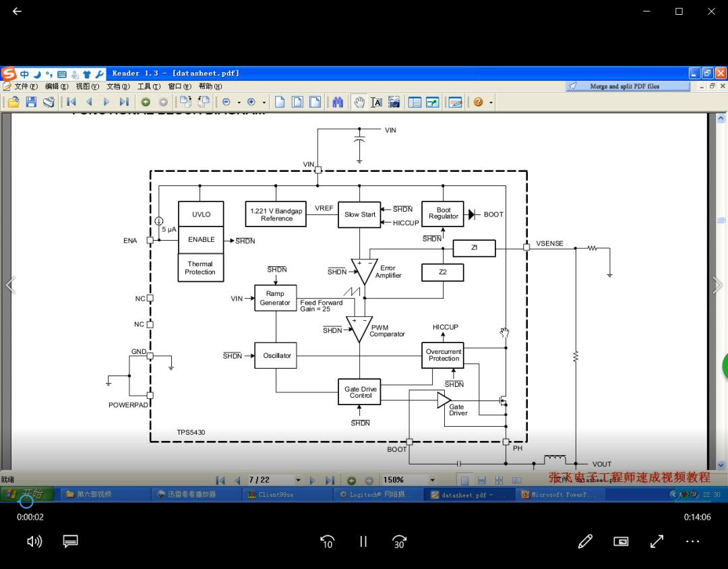Go to next page in bottom bar

pos(312,480)
